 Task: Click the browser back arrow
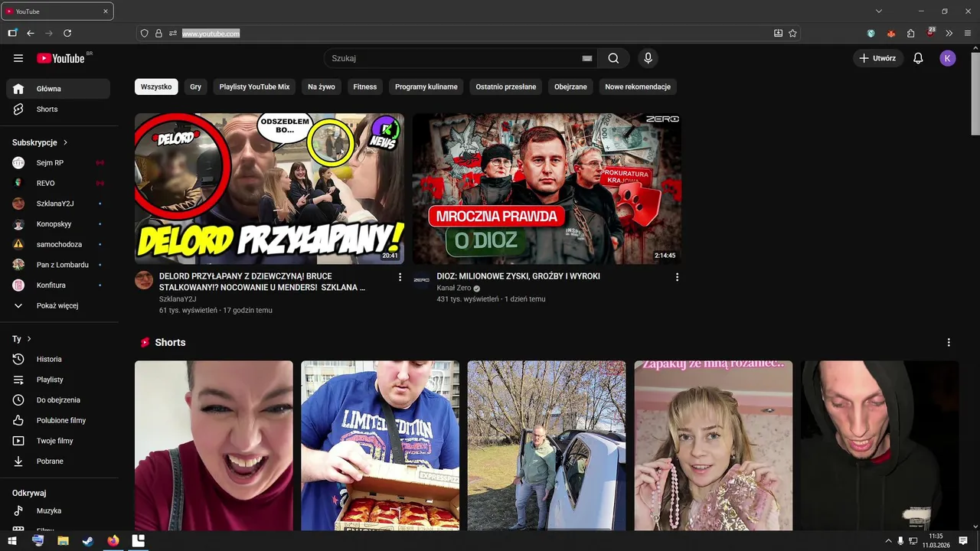pos(31,34)
